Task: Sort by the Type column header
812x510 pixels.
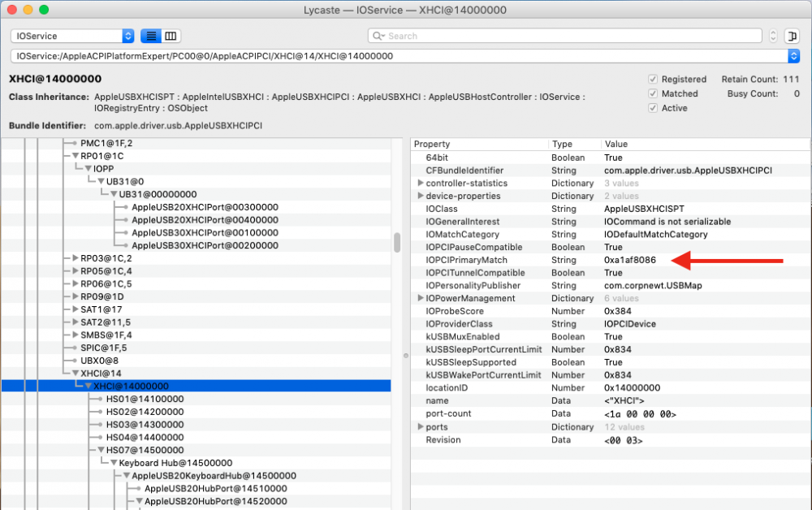Action: 574,144
